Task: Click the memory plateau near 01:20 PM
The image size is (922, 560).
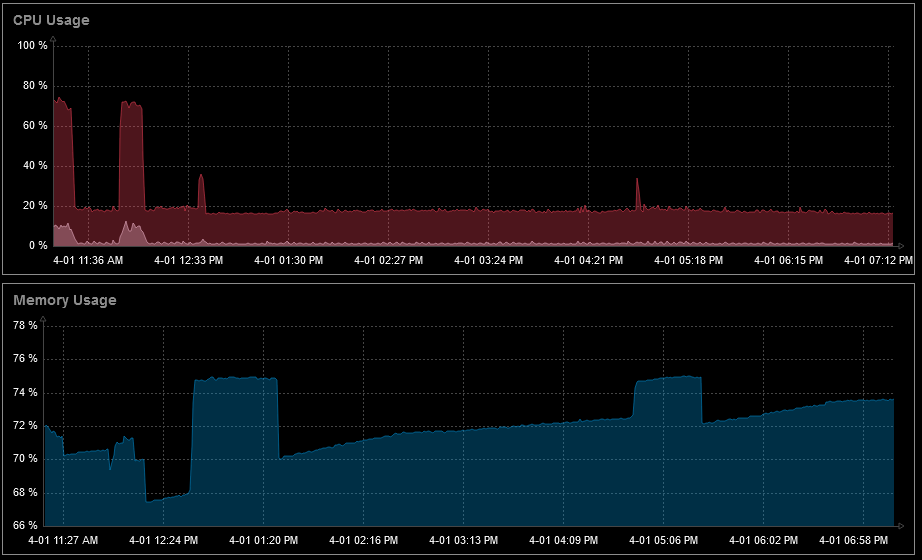Action: click(235, 379)
